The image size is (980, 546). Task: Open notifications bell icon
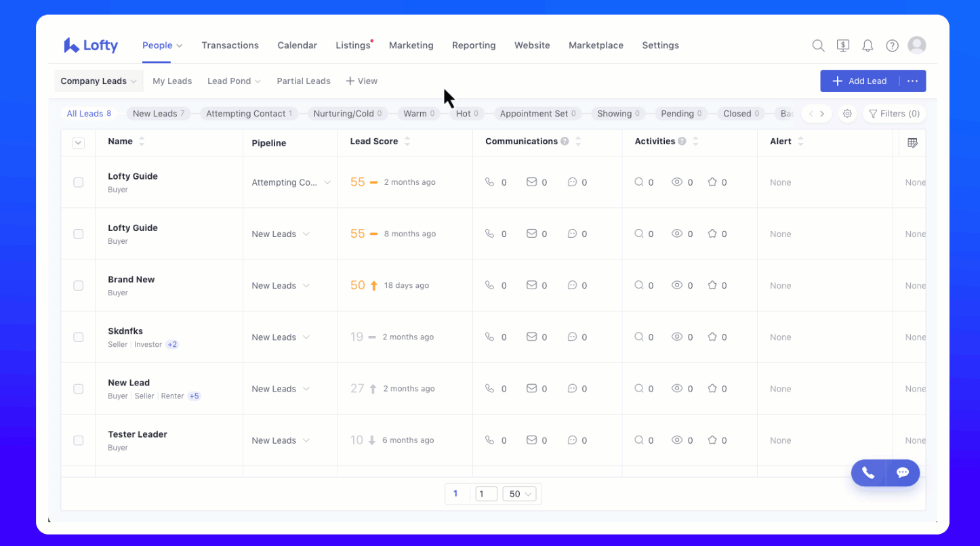[x=867, y=45]
